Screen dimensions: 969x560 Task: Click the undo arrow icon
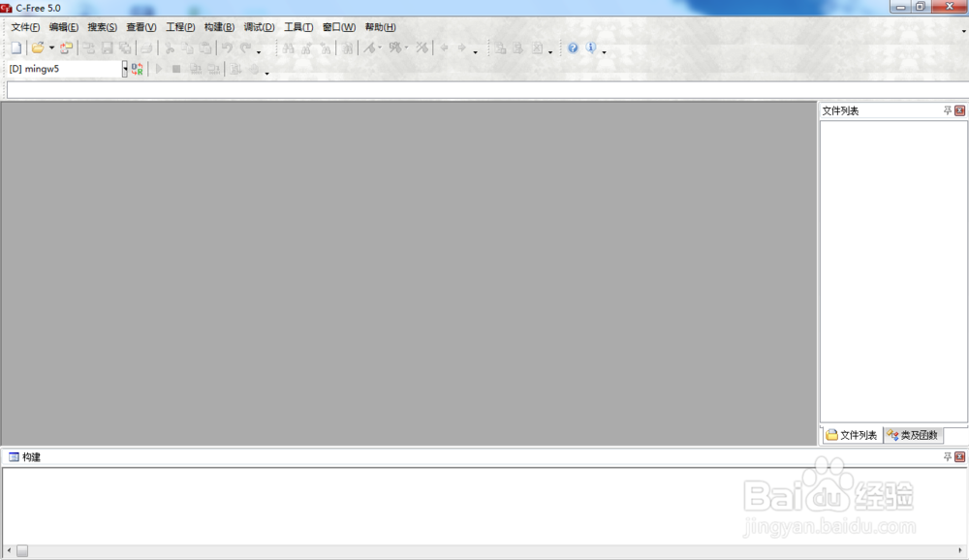pyautogui.click(x=228, y=47)
